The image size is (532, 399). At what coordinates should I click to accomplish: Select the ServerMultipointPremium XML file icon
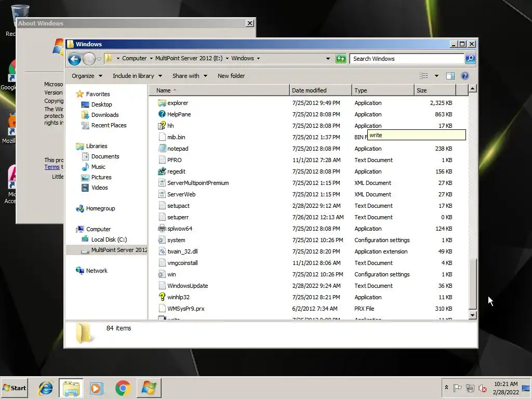[x=162, y=183]
